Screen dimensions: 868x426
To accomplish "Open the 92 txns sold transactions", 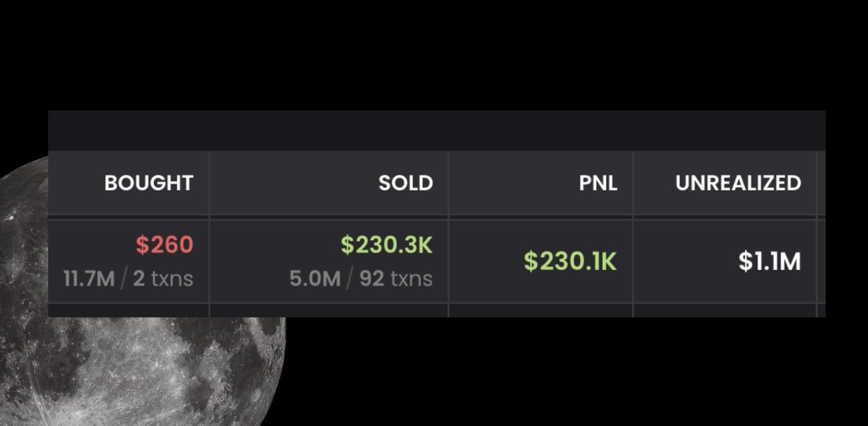I will pyautogui.click(x=396, y=278).
